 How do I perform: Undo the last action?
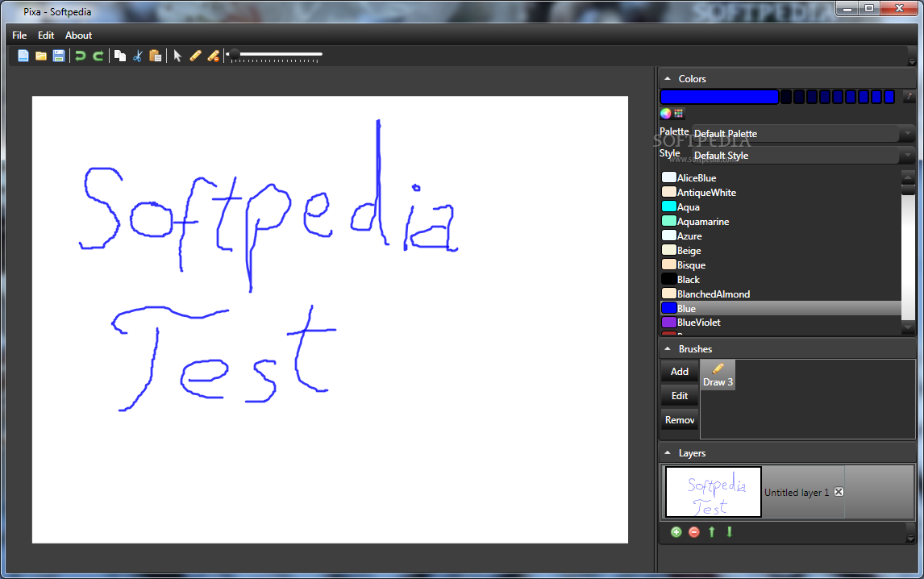(x=80, y=56)
